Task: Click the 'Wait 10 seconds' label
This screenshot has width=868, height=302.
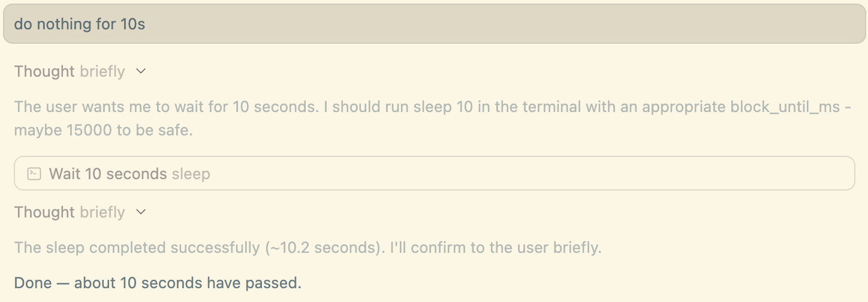Action: click(108, 174)
